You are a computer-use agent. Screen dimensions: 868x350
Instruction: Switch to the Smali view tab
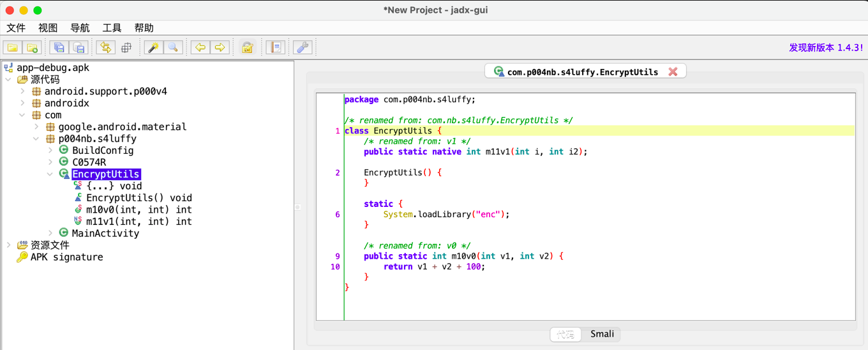click(602, 334)
